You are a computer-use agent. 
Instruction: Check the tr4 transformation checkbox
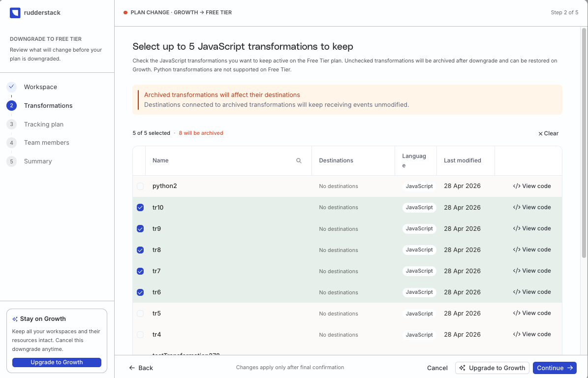pyautogui.click(x=140, y=335)
